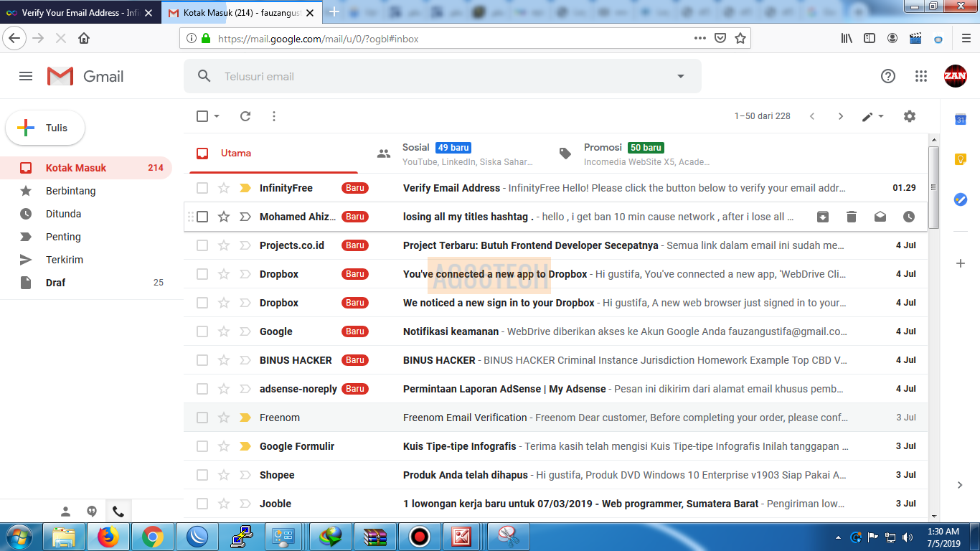The image size is (980, 551).
Task: Select the InfinityFree email checkbox
Action: [202, 188]
